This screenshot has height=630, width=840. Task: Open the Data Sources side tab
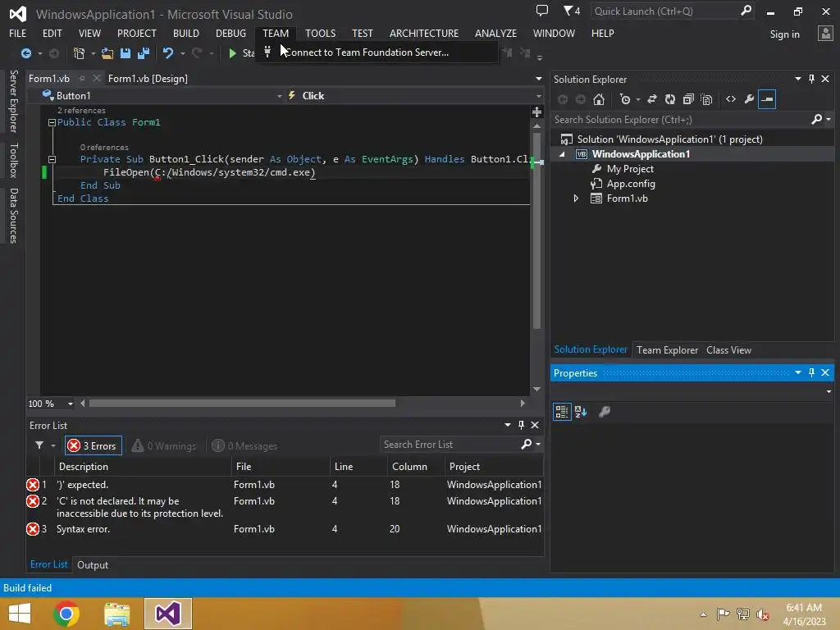(x=14, y=216)
